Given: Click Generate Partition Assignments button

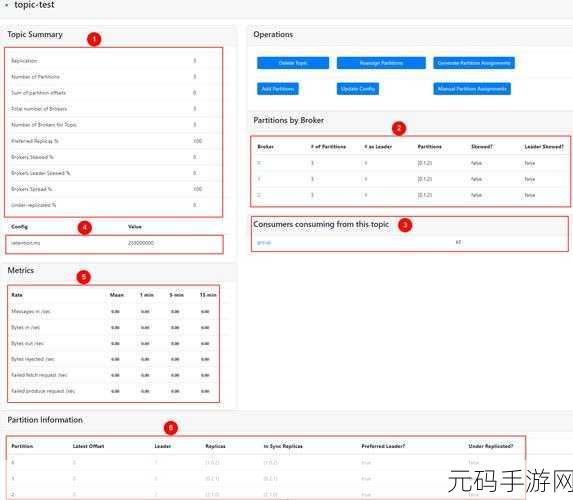Looking at the screenshot, I should 474,63.
